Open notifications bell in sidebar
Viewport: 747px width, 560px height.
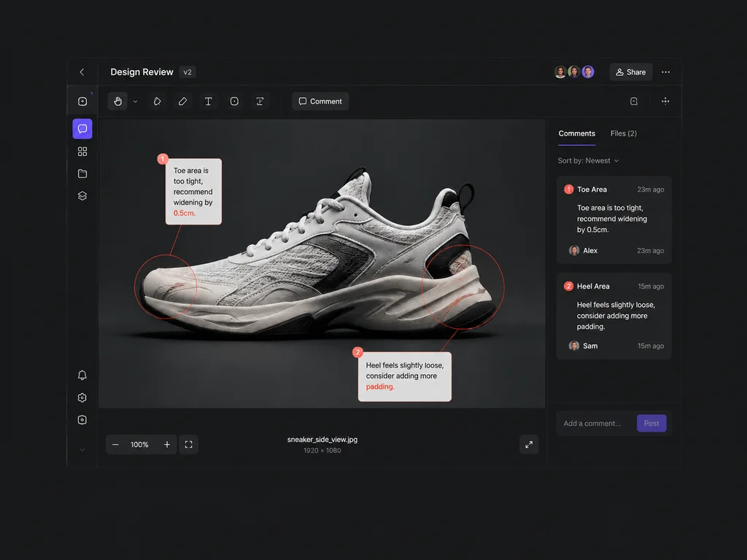point(82,376)
